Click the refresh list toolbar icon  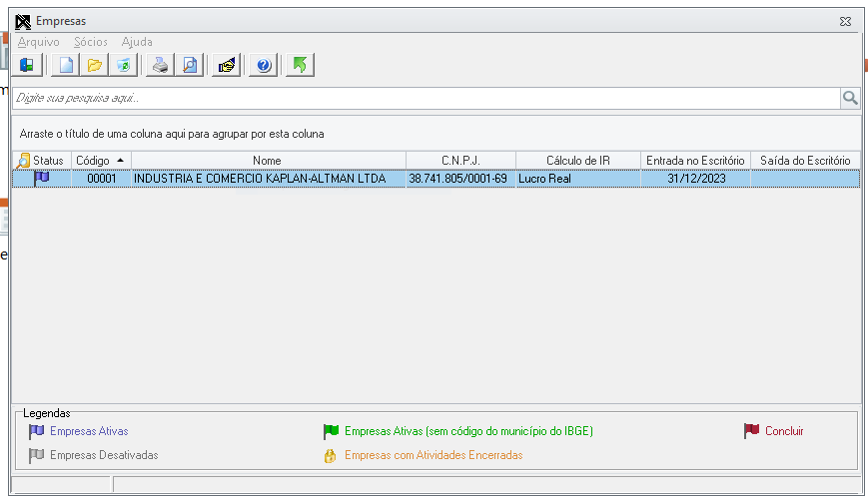123,66
